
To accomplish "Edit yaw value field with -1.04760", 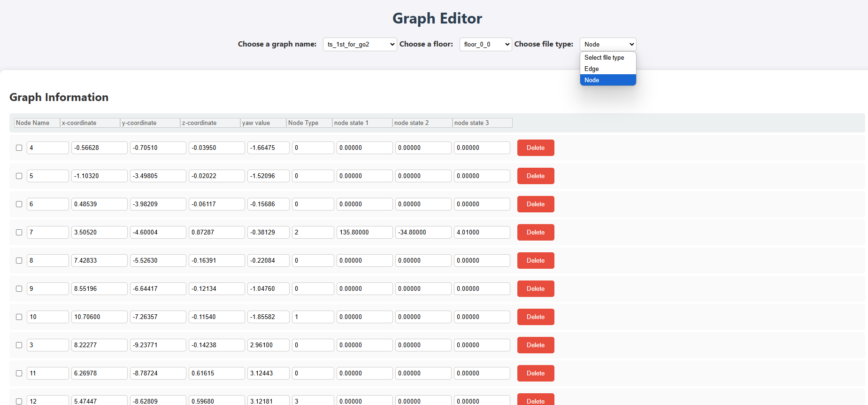I will pos(269,288).
